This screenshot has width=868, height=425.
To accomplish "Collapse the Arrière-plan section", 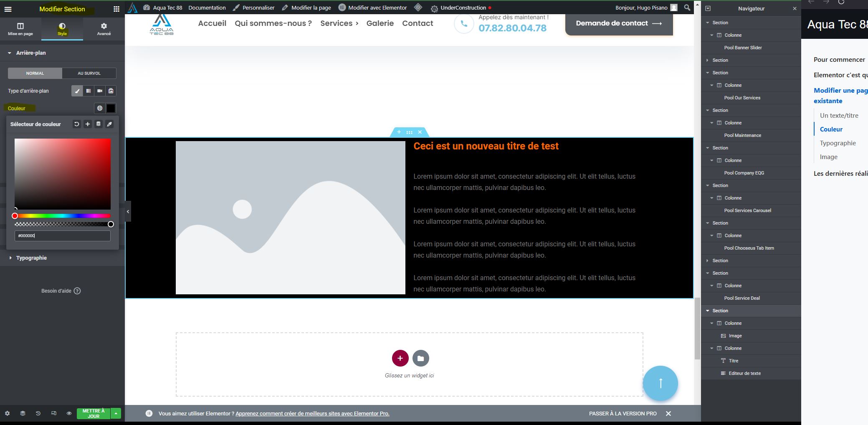I will coord(31,53).
